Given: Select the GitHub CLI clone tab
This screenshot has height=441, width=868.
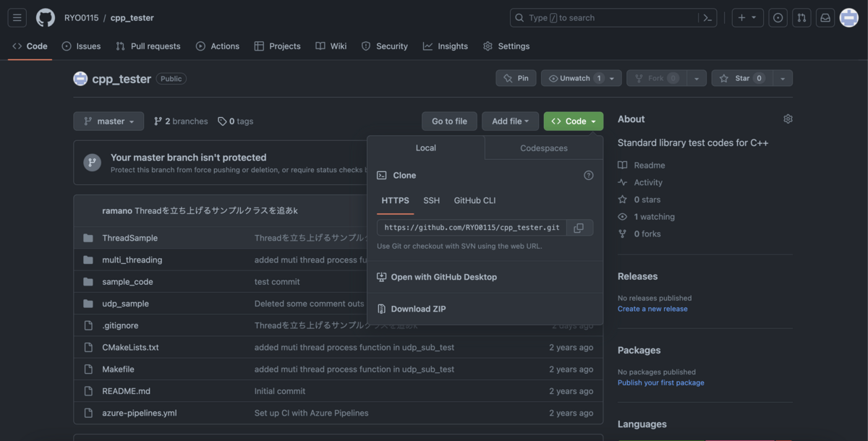Looking at the screenshot, I should 475,201.
